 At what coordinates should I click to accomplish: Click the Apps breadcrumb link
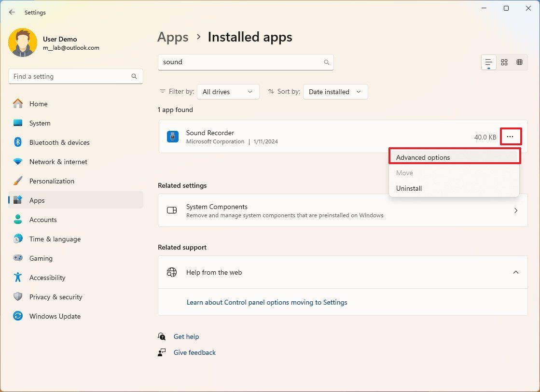pos(173,37)
